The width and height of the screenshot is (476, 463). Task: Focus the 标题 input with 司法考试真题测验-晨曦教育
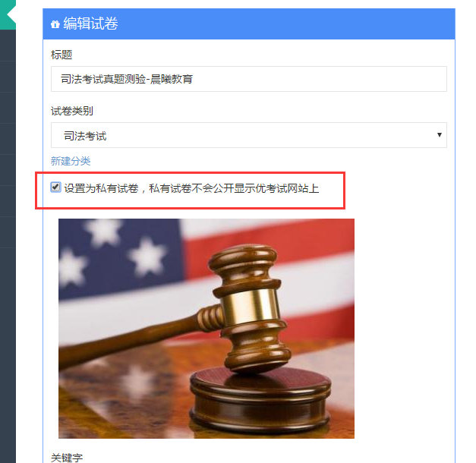(248, 79)
